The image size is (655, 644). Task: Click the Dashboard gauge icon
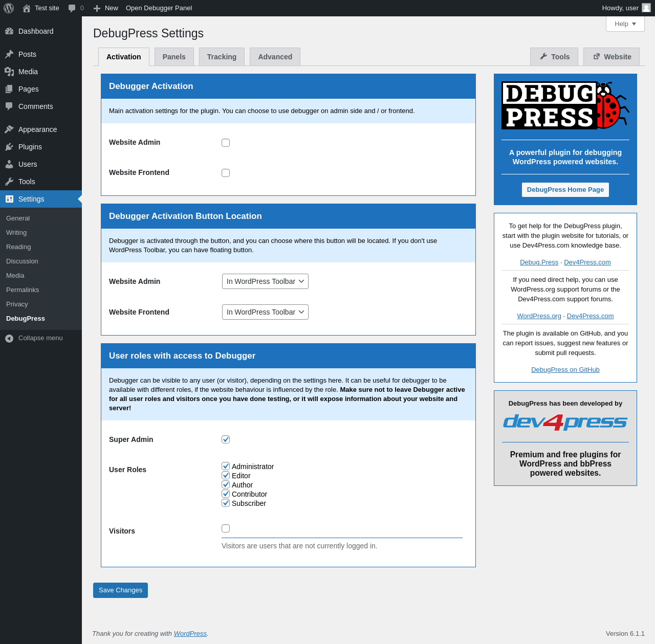(x=9, y=31)
